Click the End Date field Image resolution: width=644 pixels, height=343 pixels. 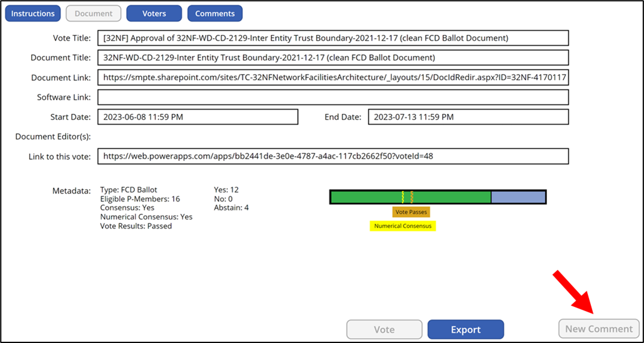(468, 117)
